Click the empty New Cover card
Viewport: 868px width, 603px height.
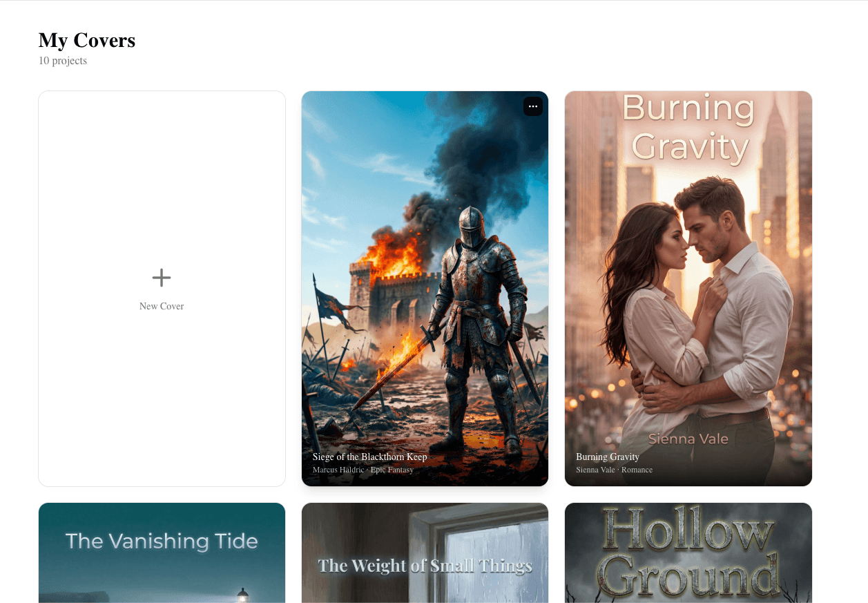click(161, 287)
